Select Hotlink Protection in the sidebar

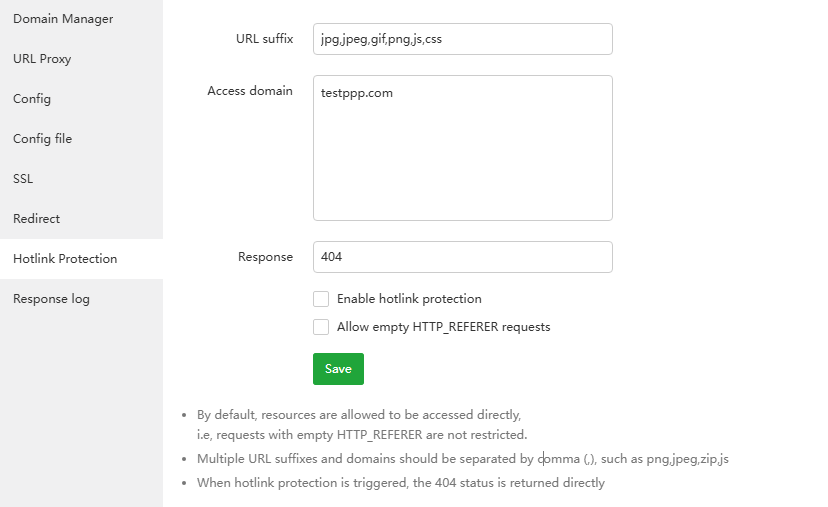click(x=65, y=259)
